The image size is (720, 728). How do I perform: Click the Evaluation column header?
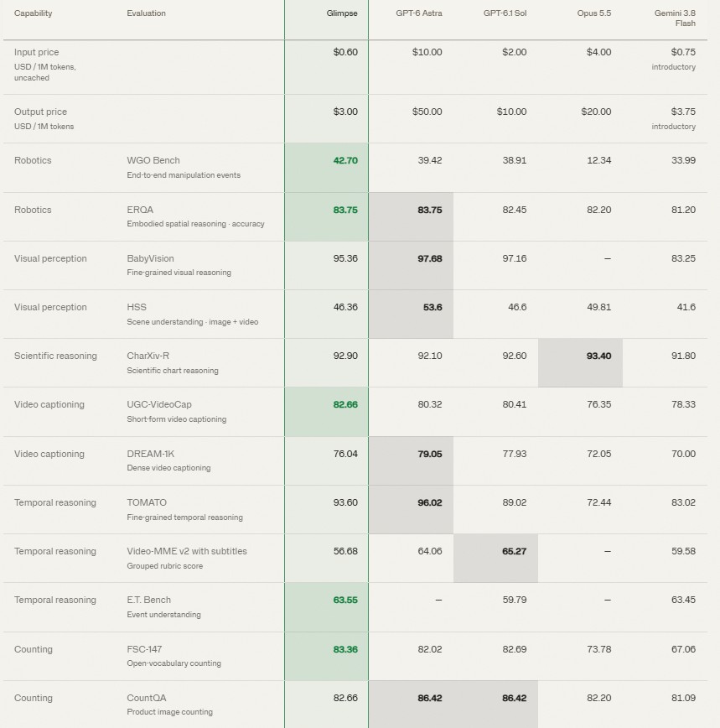146,13
